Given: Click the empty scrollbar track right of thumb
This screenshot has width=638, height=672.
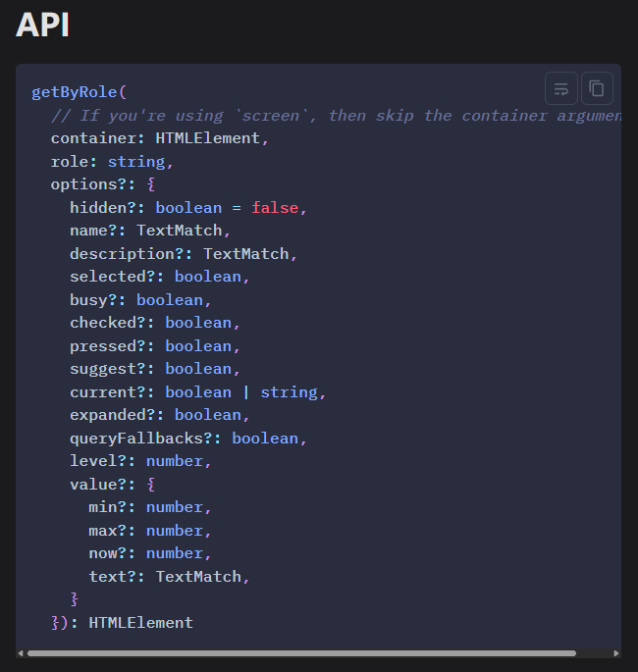Looking at the screenshot, I should (x=593, y=652).
